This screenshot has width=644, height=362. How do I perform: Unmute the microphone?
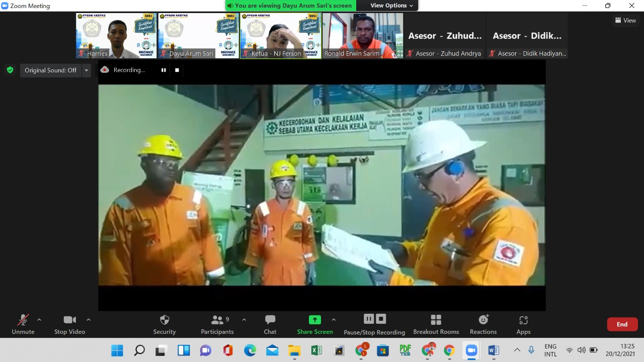click(x=23, y=325)
